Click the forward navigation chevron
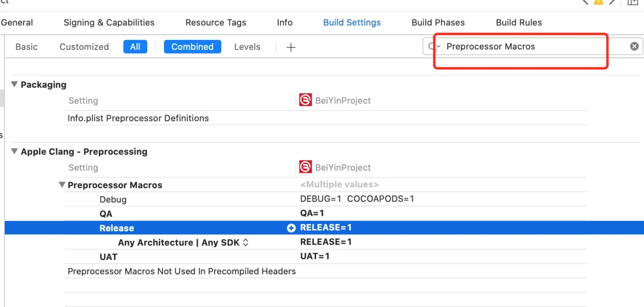Image resolution: width=644 pixels, height=307 pixels. (x=612, y=2)
